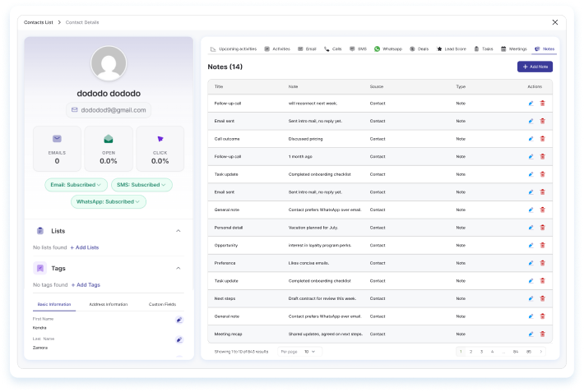
Task: View the Lead Score tab
Action: click(x=452, y=48)
